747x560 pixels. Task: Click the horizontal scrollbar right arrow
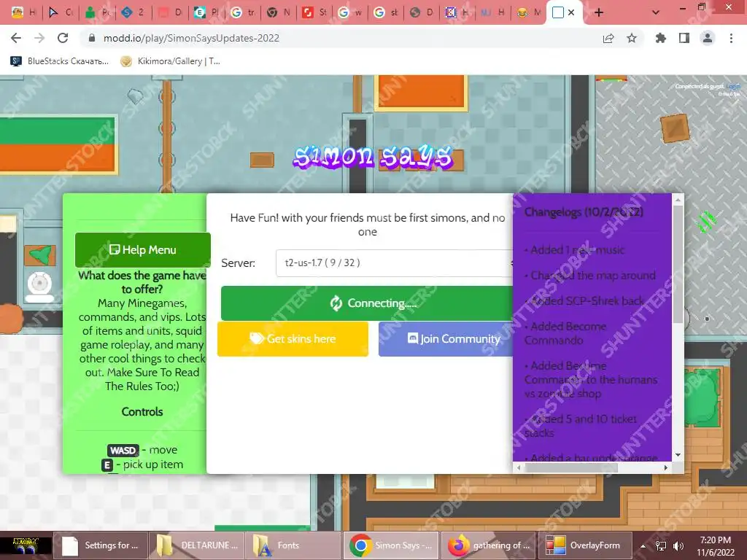click(665, 467)
